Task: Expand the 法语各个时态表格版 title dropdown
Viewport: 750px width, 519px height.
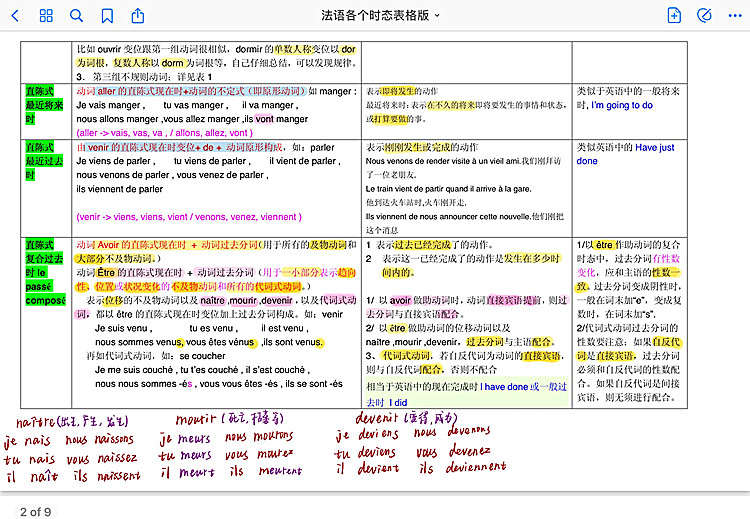Action: (381, 16)
